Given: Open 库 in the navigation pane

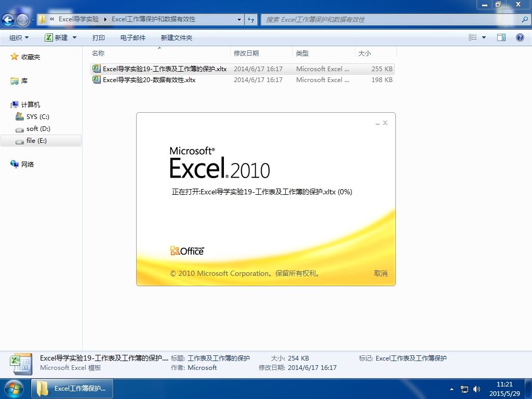Looking at the screenshot, I should click(x=19, y=81).
